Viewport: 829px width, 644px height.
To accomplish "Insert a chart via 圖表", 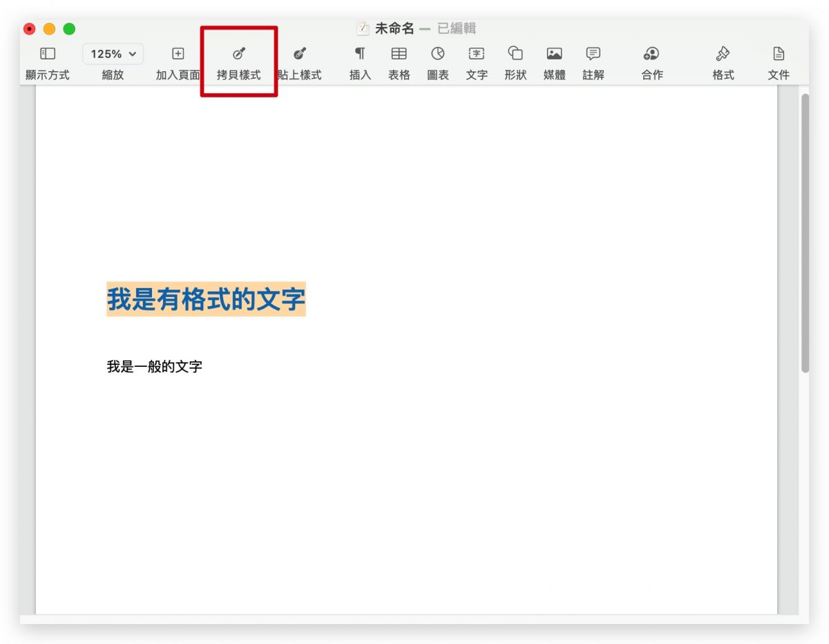I will tap(437, 63).
